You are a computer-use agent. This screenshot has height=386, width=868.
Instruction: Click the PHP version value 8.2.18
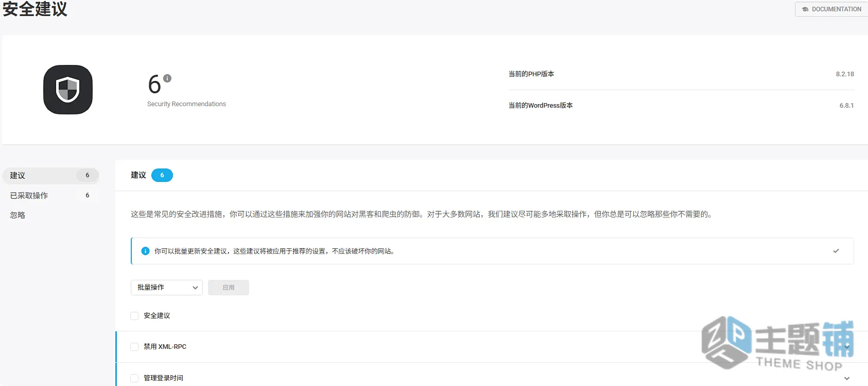[x=845, y=74]
